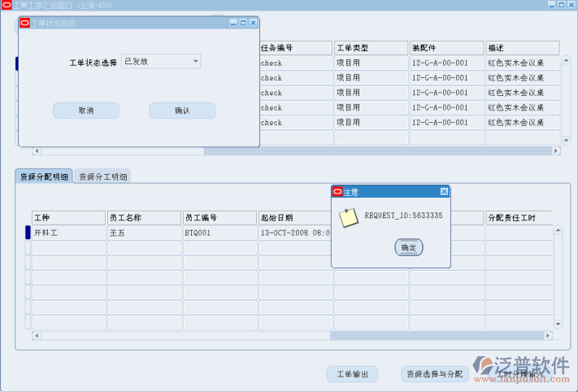Screen dimensions: 578x392
Task: Click the 员工编号 column header
Action: click(x=219, y=218)
